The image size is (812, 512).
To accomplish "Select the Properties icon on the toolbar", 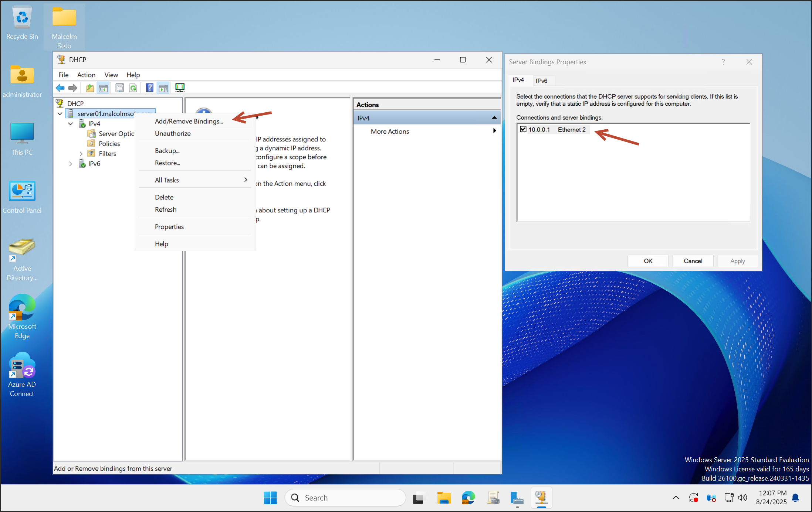I will [119, 88].
